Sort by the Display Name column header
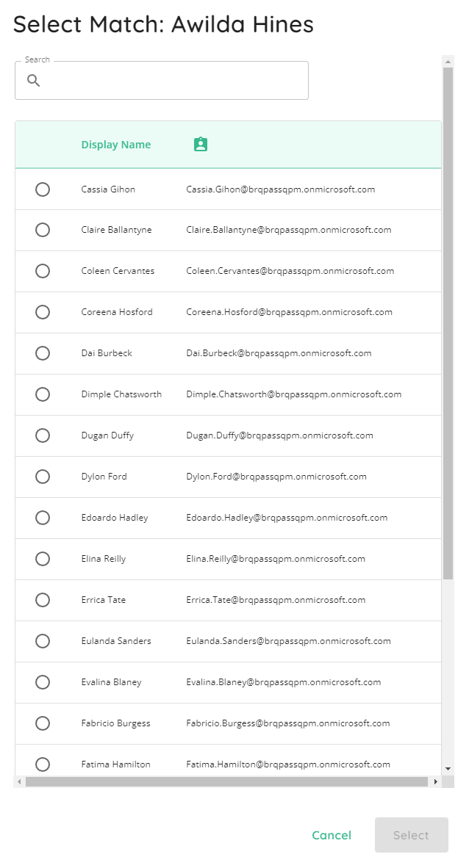 coord(116,145)
